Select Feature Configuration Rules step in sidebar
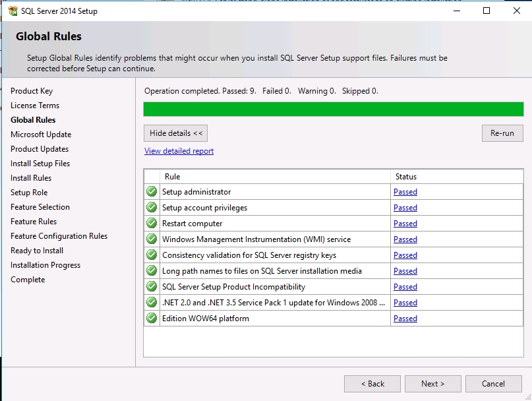 [59, 236]
